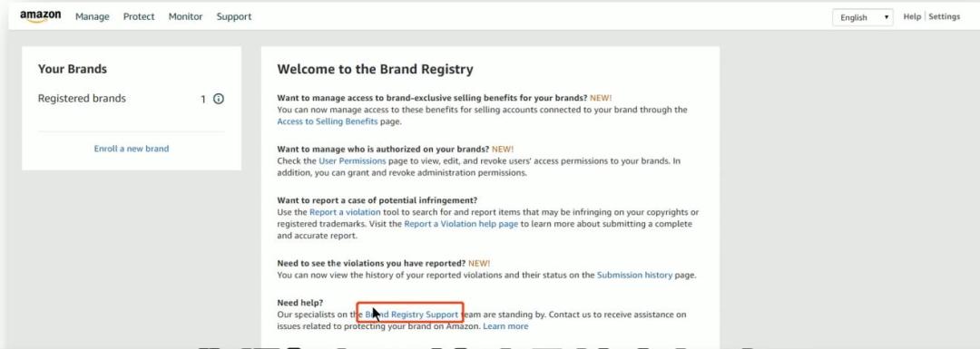980x349 pixels.
Task: Click the Your Brands panel heading
Action: (73, 69)
